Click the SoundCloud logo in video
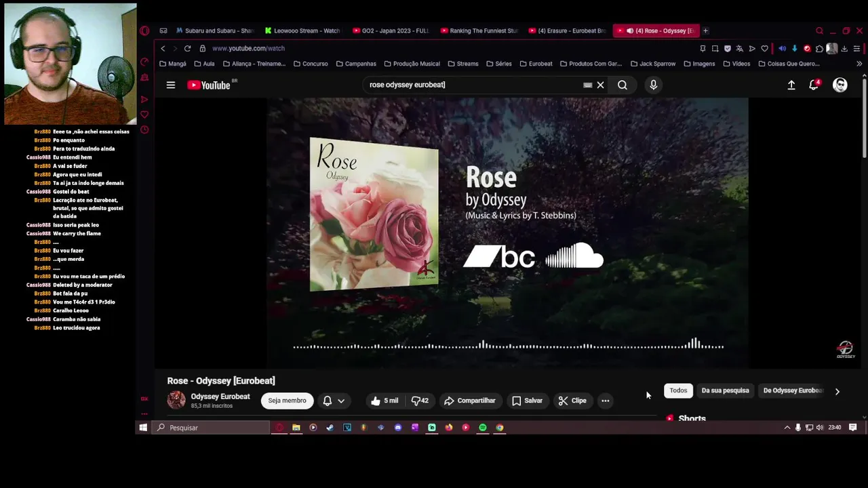 (574, 256)
